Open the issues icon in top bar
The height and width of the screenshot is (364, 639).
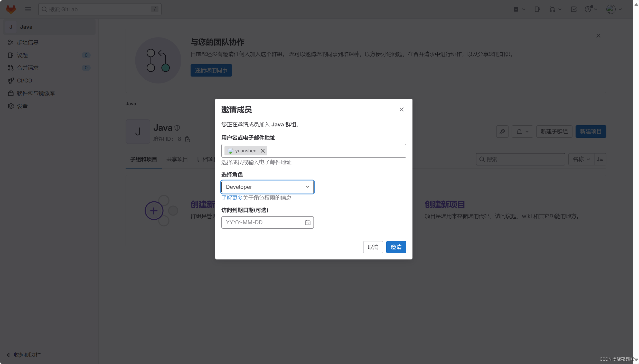click(537, 9)
